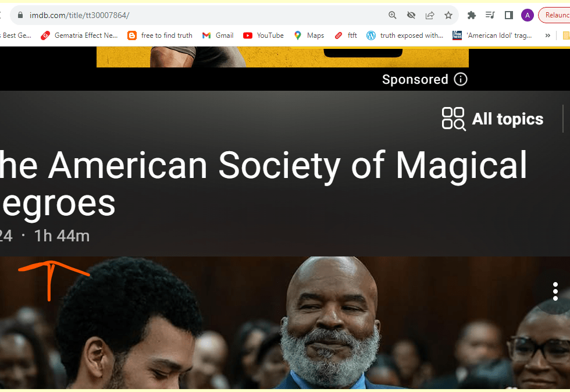Image resolution: width=570 pixels, height=392 pixels.
Task: Click the crossed-out eye icon in address bar
Action: (411, 15)
